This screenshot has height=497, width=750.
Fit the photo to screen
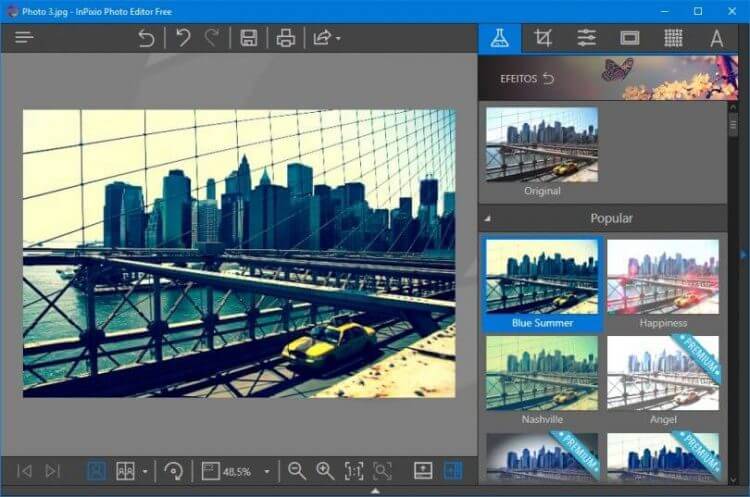382,471
